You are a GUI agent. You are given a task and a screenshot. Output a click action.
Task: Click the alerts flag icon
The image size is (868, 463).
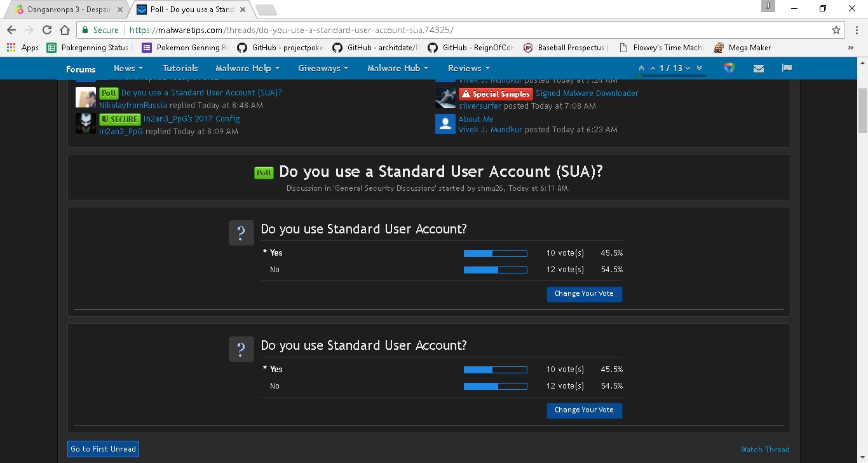pos(787,69)
